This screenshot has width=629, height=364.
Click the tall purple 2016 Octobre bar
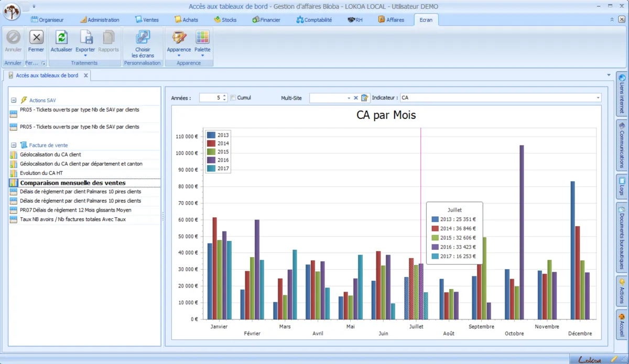pos(522,232)
